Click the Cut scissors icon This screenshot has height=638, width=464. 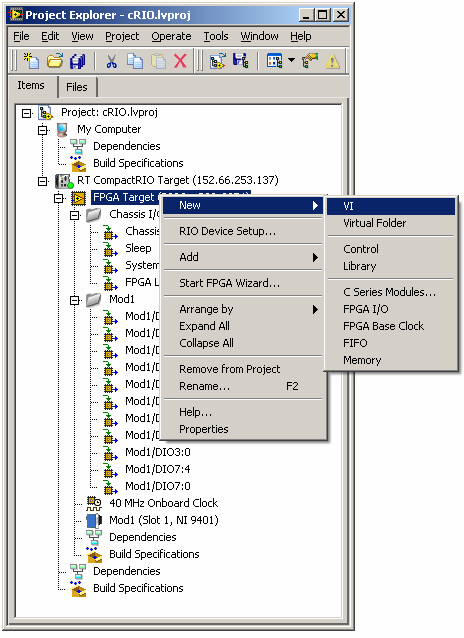[111, 61]
